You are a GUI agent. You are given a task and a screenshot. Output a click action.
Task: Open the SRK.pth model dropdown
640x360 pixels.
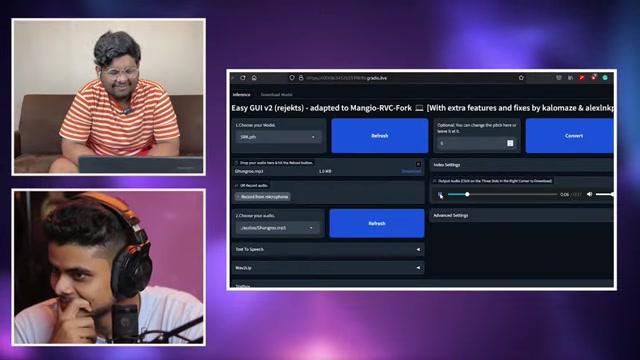[278, 137]
